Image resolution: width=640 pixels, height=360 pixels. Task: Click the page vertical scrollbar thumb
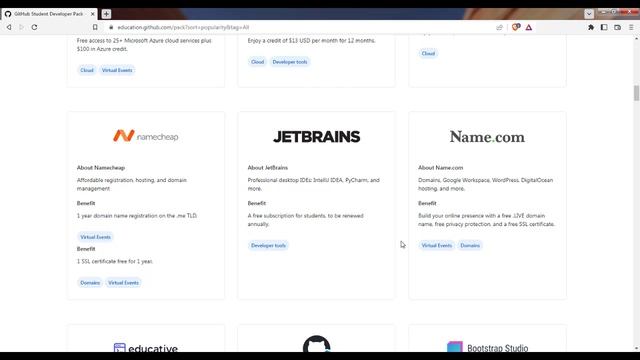[636, 93]
